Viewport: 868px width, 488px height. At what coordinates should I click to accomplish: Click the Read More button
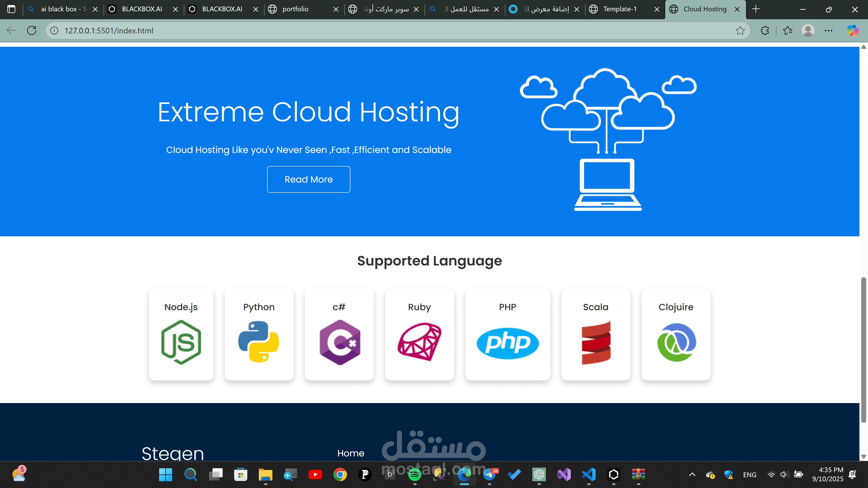click(308, 180)
